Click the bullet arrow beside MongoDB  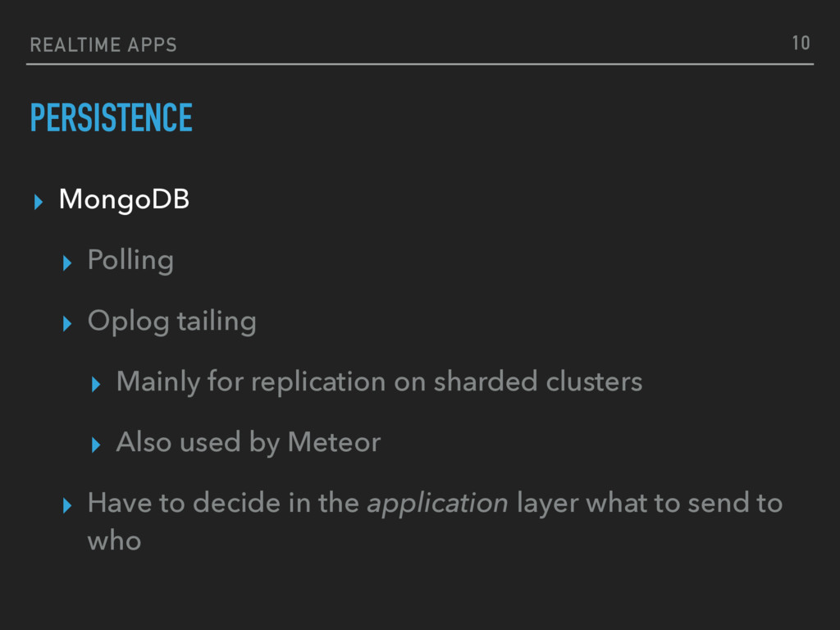36,202
